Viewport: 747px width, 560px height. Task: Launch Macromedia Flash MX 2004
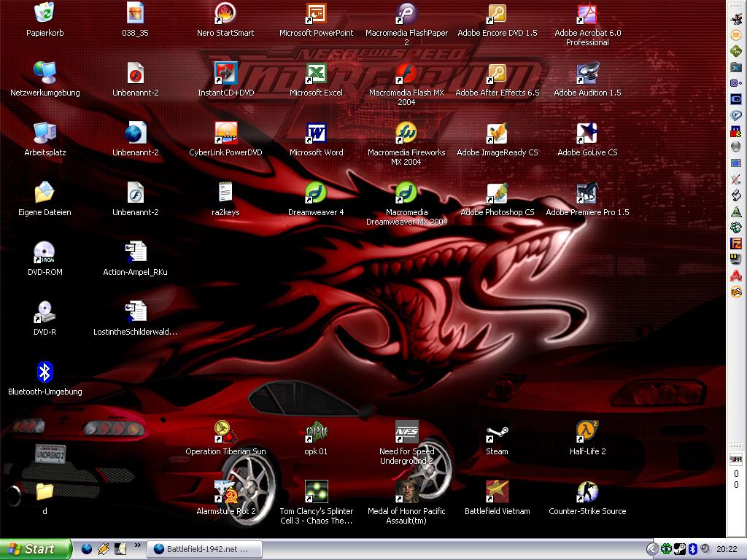[x=406, y=73]
